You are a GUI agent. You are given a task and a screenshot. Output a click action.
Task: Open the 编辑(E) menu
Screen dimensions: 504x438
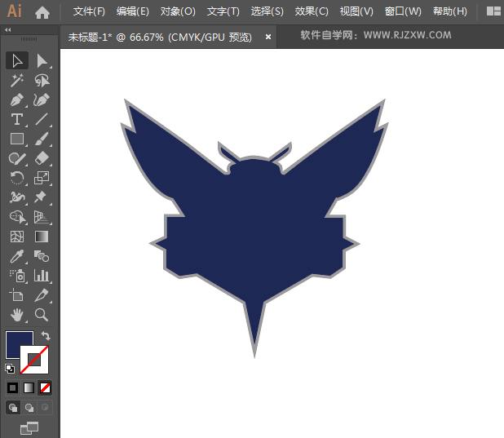point(133,11)
